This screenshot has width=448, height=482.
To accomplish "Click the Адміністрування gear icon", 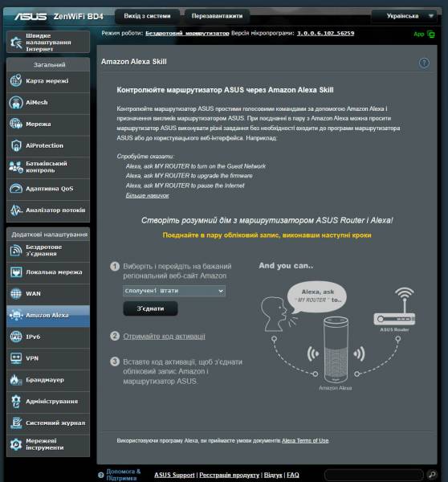I will pos(16,402).
